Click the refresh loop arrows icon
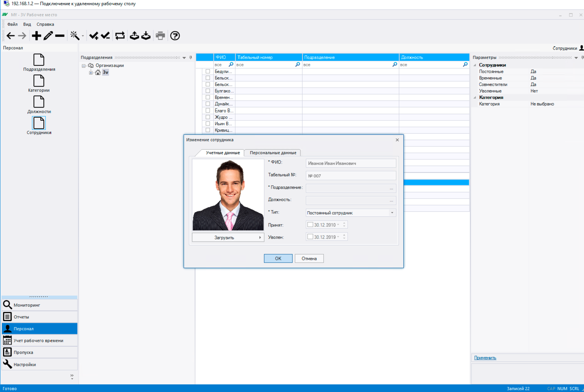This screenshot has height=392, width=584. coord(120,36)
